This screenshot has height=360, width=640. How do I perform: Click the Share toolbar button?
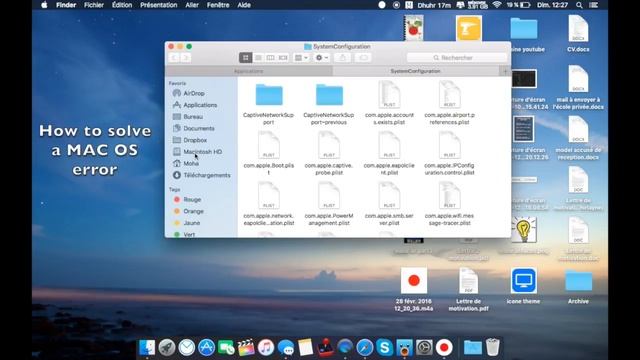(x=342, y=58)
